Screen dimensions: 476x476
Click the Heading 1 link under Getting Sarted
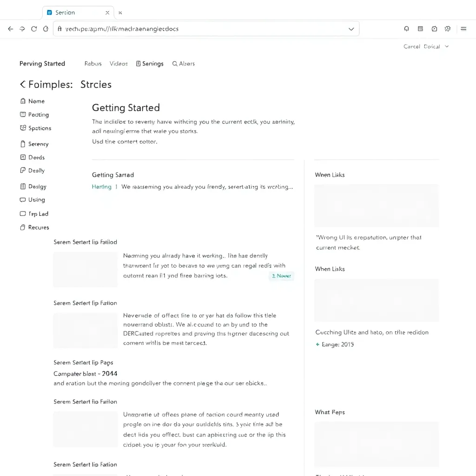point(102,186)
